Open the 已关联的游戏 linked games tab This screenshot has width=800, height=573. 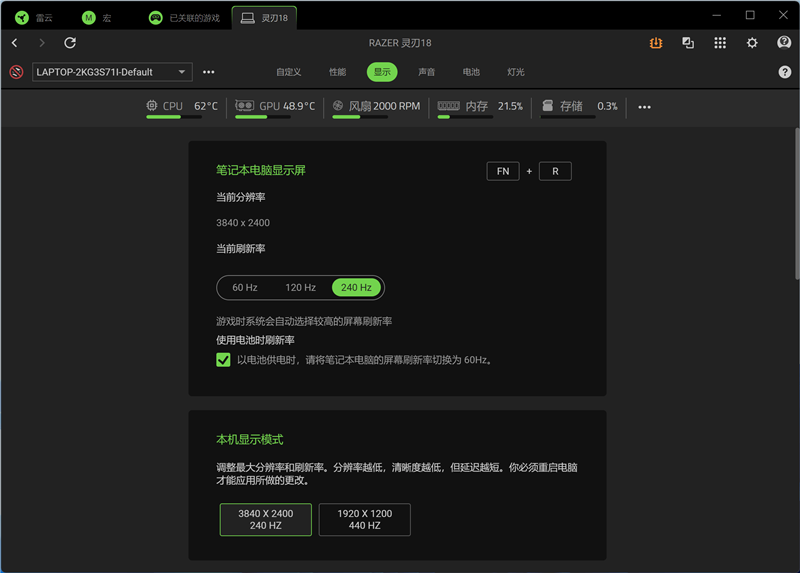pos(184,18)
